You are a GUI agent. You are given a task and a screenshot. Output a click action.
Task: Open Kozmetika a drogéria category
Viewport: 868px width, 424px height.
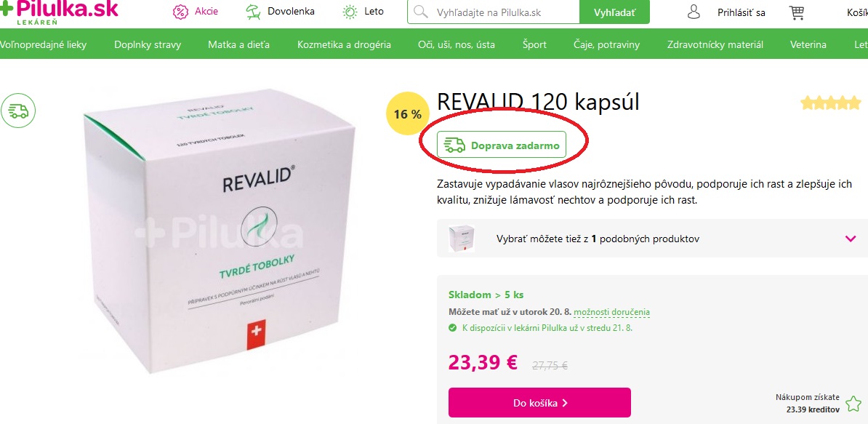tap(344, 45)
